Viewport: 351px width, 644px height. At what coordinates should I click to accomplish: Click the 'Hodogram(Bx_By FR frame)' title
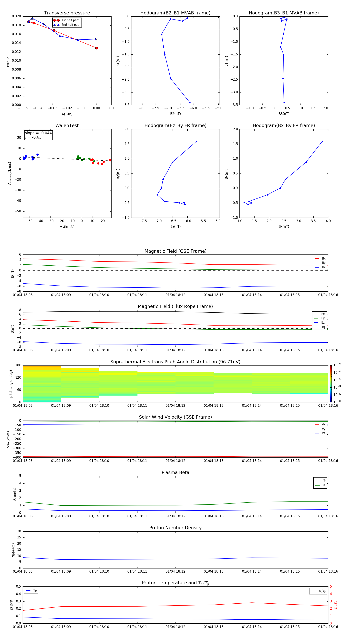coord(284,125)
